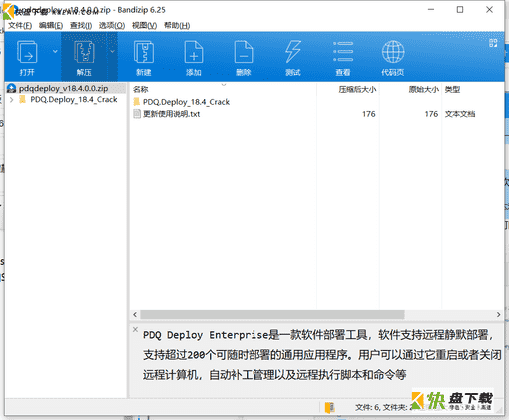Open the Extract button dropdown arrow
Image resolution: width=509 pixels, height=420 pixels.
point(112,52)
